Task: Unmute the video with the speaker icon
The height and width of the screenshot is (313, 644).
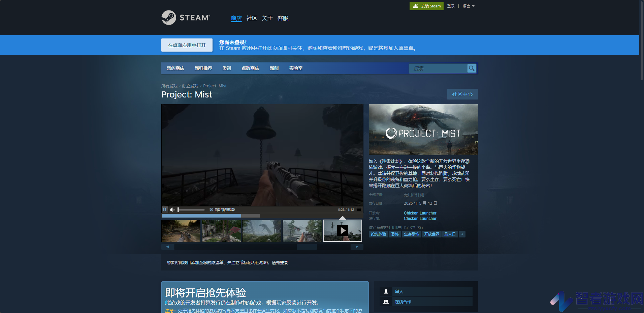Action: (172, 209)
